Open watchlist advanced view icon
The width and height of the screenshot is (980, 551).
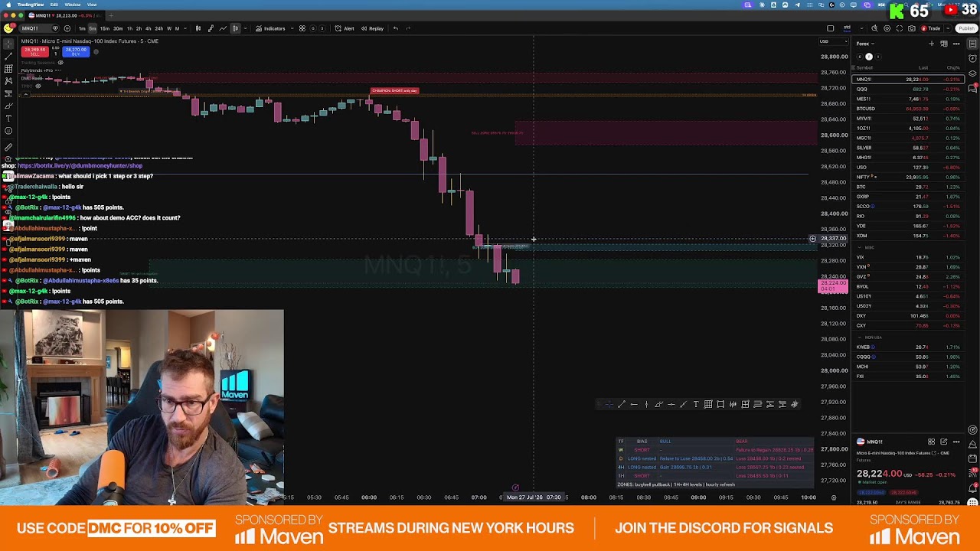(944, 44)
